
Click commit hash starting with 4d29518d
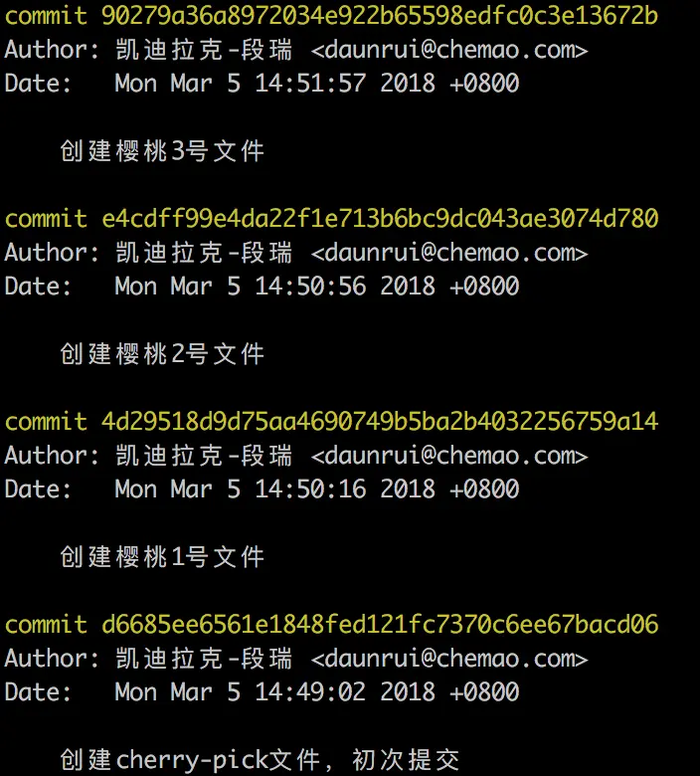click(x=380, y=422)
